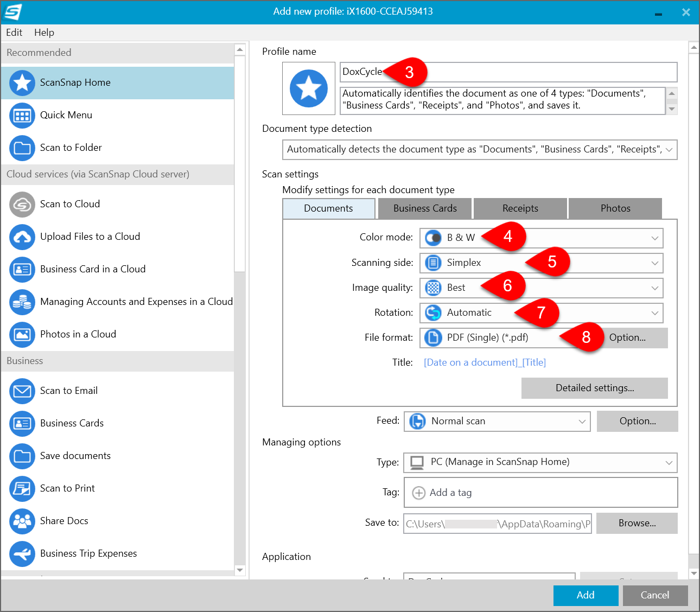Image resolution: width=700 pixels, height=612 pixels.
Task: Select the Scan to Email profile
Action: coord(69,391)
